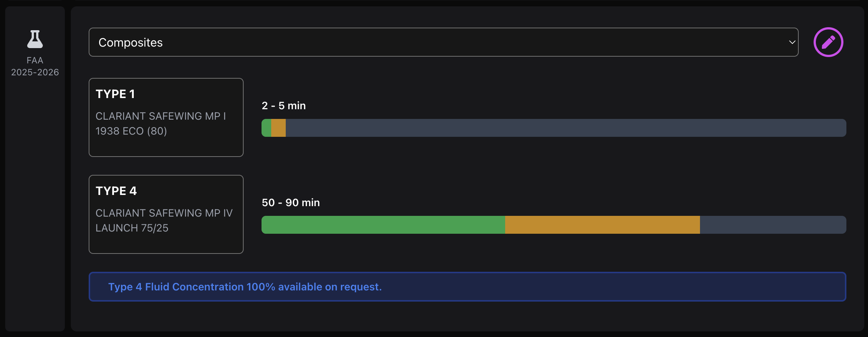Click the Type 4 Fluid Concentration notice

245,287
